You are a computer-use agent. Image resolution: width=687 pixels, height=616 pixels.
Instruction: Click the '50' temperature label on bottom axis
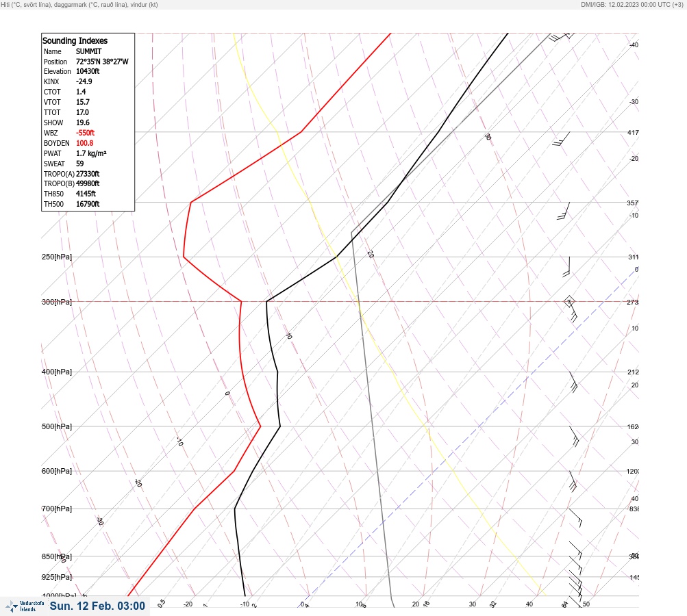pyautogui.click(x=586, y=604)
